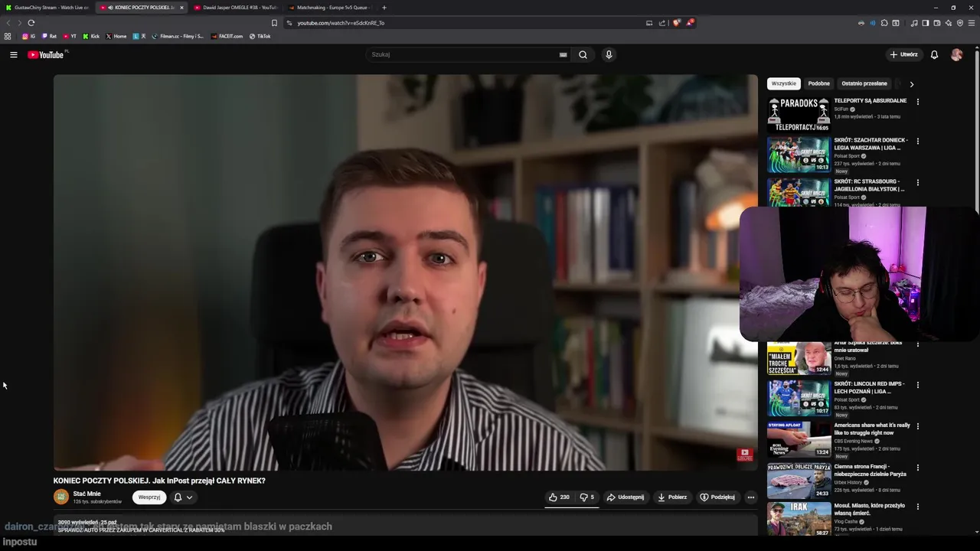Open browser extensions puzzle icon
The width and height of the screenshot is (980, 551).
[x=884, y=23]
